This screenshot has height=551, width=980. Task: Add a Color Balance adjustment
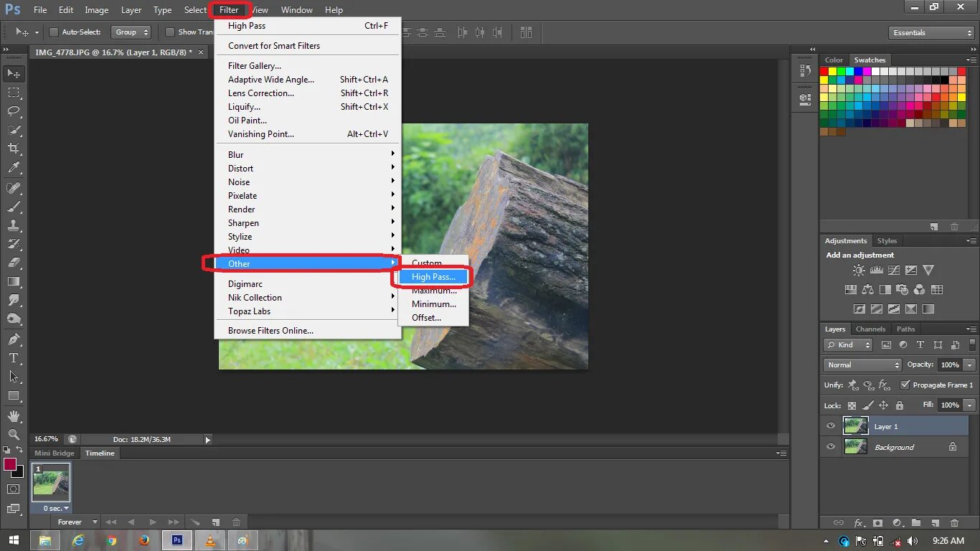click(868, 290)
